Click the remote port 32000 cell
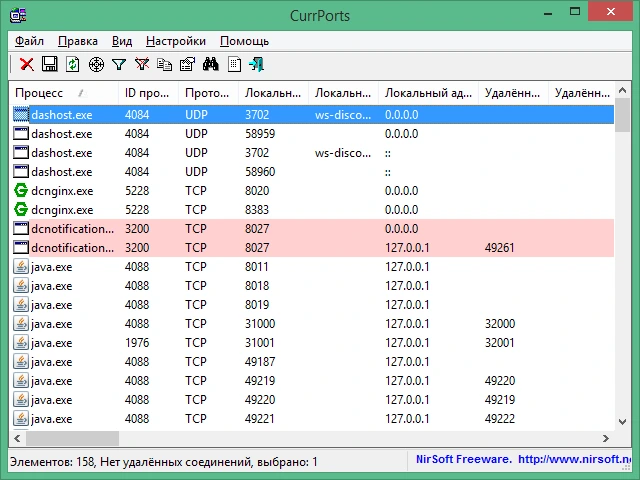Image resolution: width=640 pixels, height=480 pixels. point(500,324)
